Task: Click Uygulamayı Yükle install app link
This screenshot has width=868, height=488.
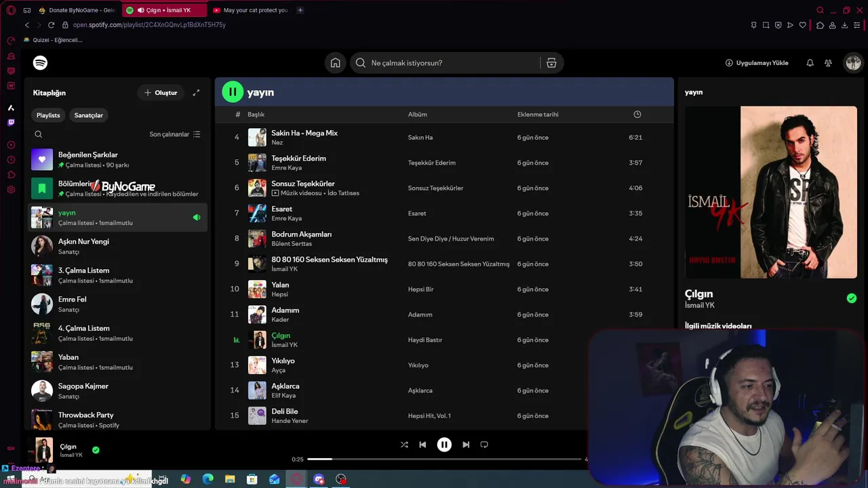Action: (757, 63)
